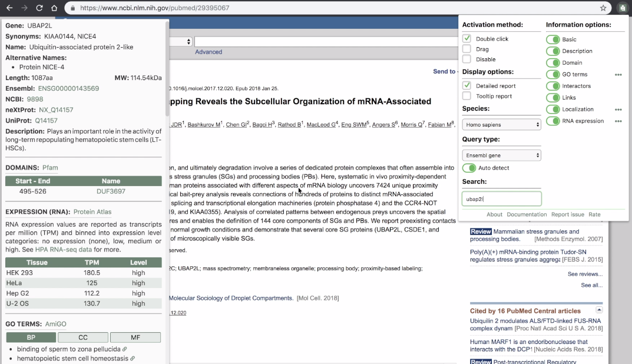Switch off GO terms information
The width and height of the screenshot is (632, 364).
tap(553, 75)
